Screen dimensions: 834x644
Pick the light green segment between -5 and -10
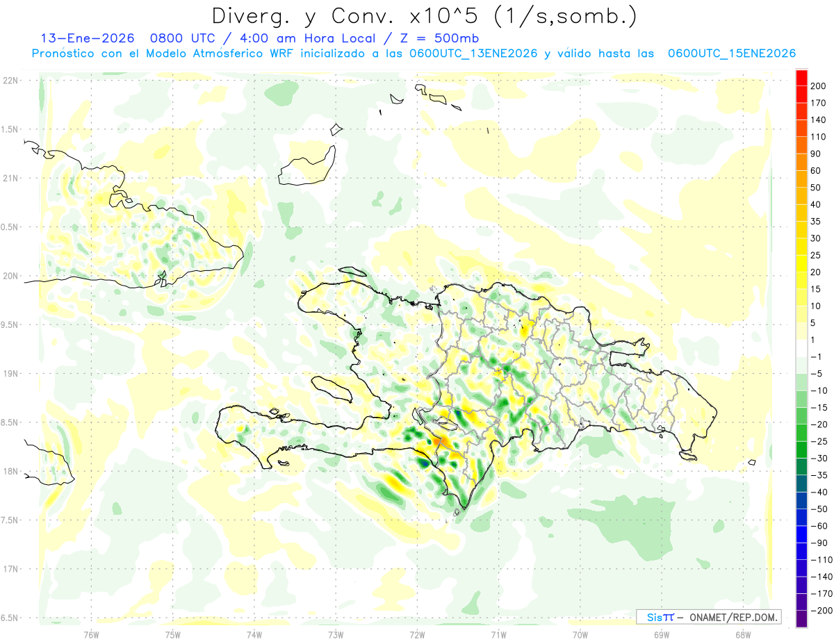(x=801, y=383)
